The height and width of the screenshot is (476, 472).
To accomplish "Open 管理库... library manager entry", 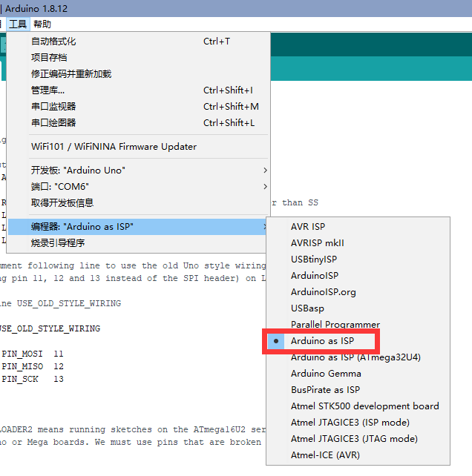I will pos(139,90).
